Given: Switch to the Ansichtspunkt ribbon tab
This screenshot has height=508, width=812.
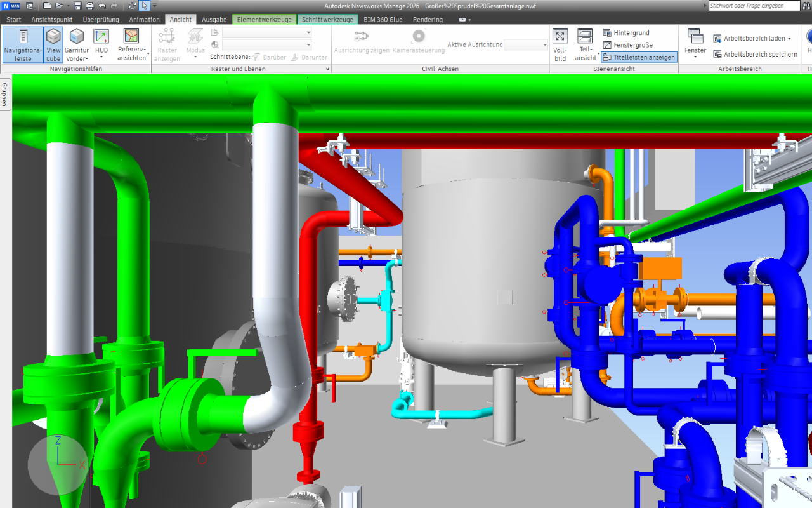Looking at the screenshot, I should pyautogui.click(x=52, y=20).
